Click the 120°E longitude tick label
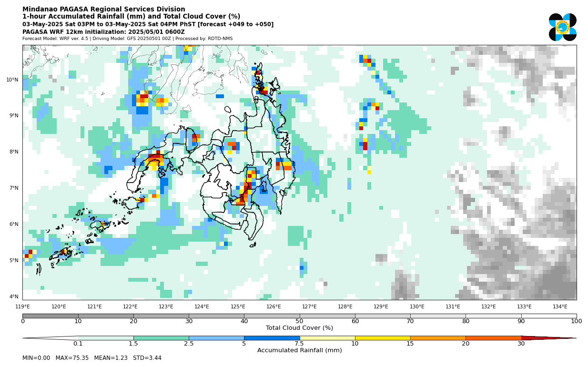 tap(59, 307)
